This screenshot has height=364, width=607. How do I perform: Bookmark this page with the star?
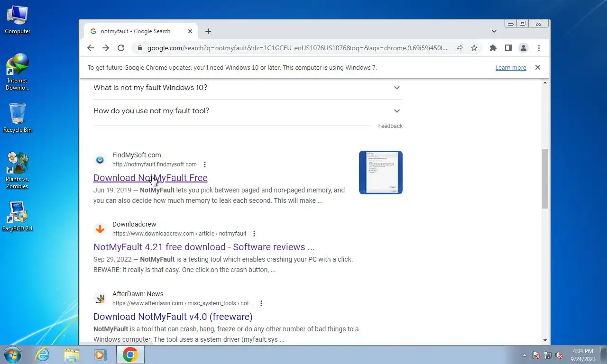(x=474, y=48)
